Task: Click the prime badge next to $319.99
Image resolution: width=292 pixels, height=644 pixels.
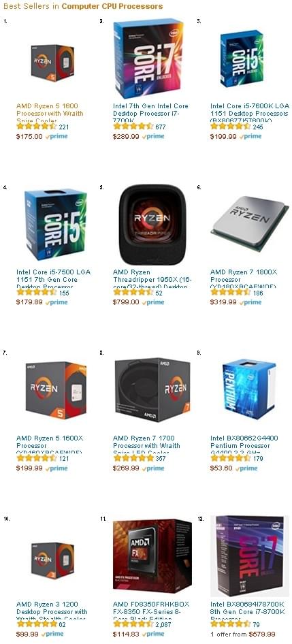Action: pos(250,302)
